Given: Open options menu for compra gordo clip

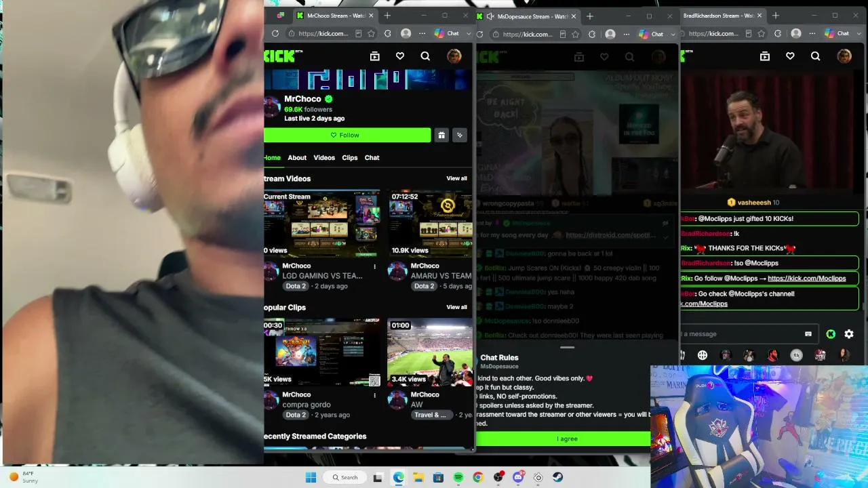Looking at the screenshot, I should pyautogui.click(x=374, y=395).
